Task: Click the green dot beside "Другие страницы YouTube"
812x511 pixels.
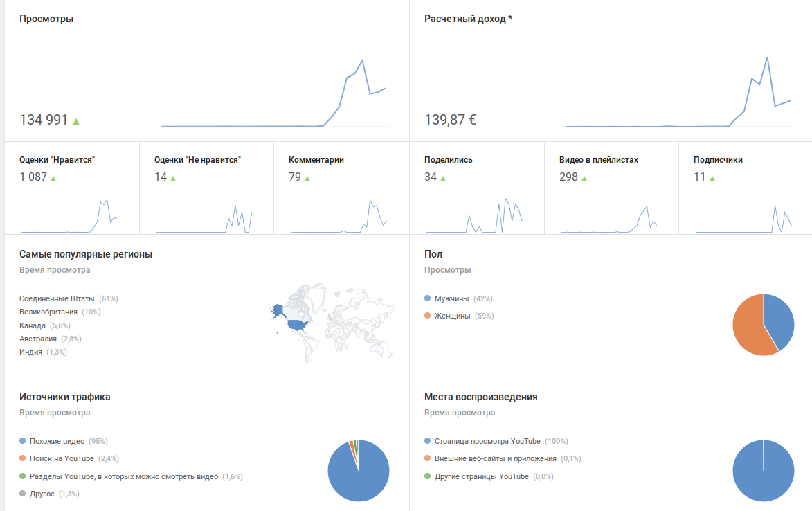Action: 428,476
